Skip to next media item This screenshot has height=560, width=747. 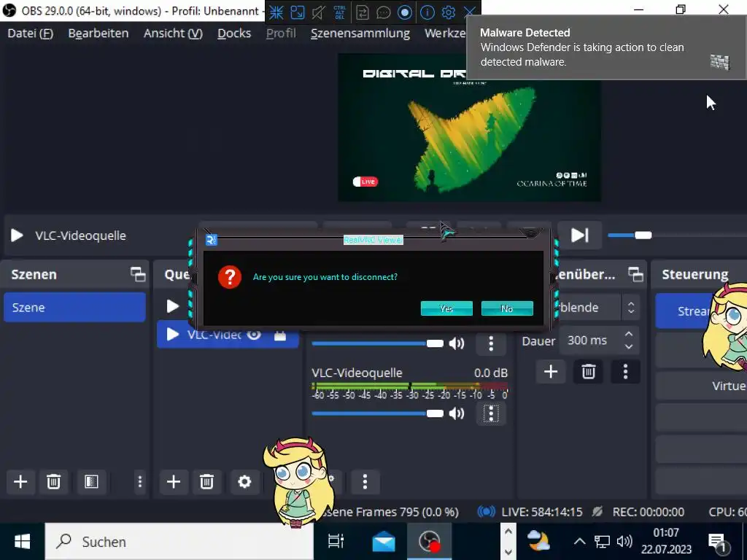click(x=579, y=236)
